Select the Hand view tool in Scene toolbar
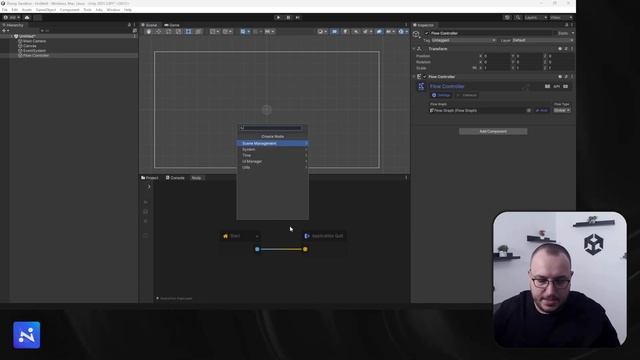Image resolution: width=640 pixels, height=360 pixels. pos(149,31)
